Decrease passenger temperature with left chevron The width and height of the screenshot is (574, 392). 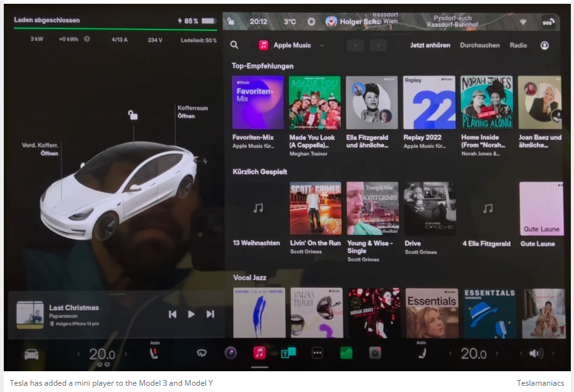pyautogui.click(x=451, y=353)
